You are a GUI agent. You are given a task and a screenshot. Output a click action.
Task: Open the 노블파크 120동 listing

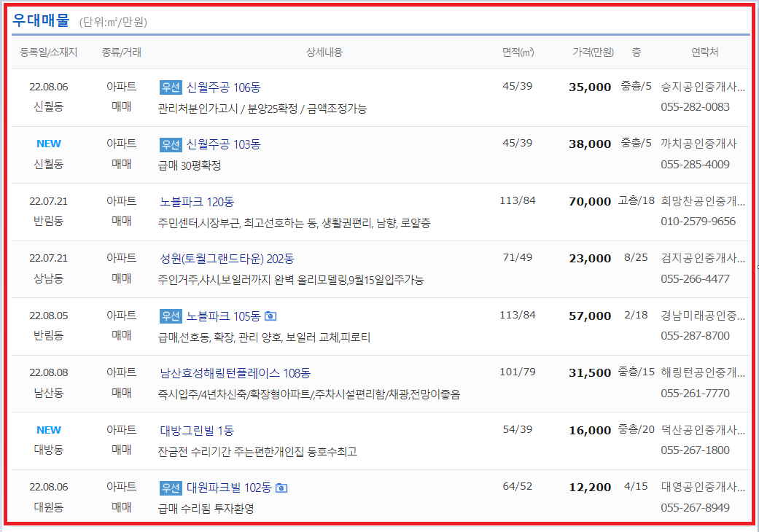tap(197, 202)
